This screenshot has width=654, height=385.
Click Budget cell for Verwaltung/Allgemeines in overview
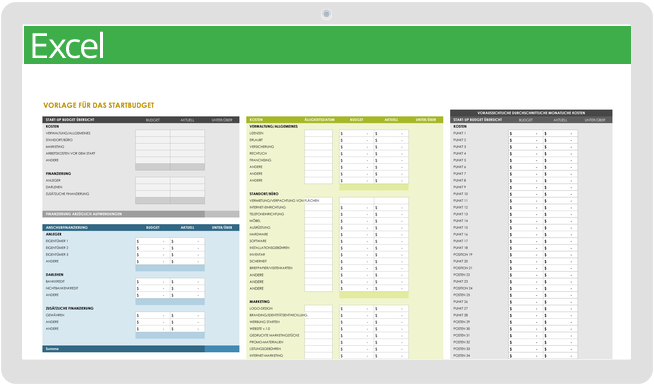153,133
